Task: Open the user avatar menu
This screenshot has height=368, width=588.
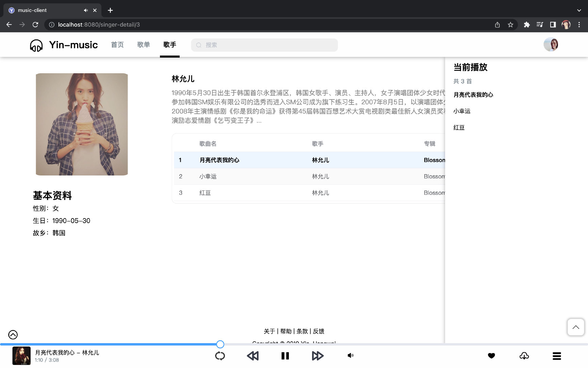Action: 551,44
